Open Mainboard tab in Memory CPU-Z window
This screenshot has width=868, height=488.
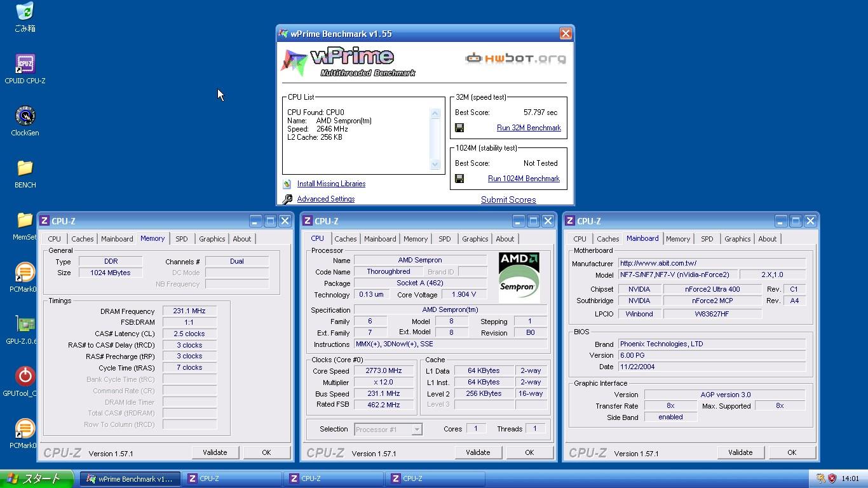click(x=117, y=239)
